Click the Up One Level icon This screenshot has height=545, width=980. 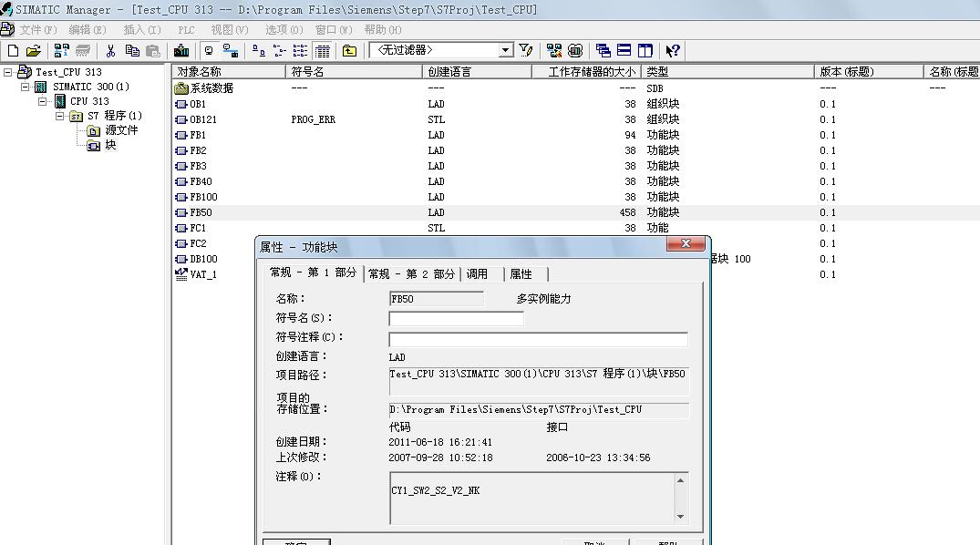click(x=349, y=51)
